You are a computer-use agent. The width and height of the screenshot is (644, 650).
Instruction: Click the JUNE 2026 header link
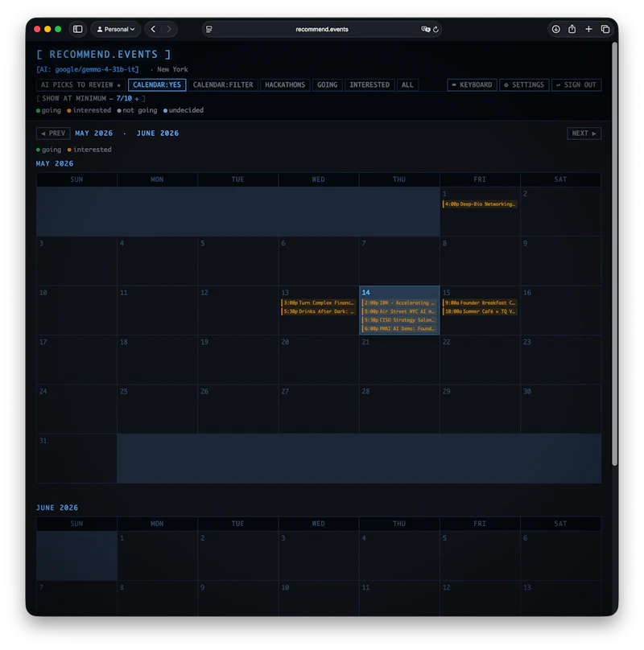158,134
